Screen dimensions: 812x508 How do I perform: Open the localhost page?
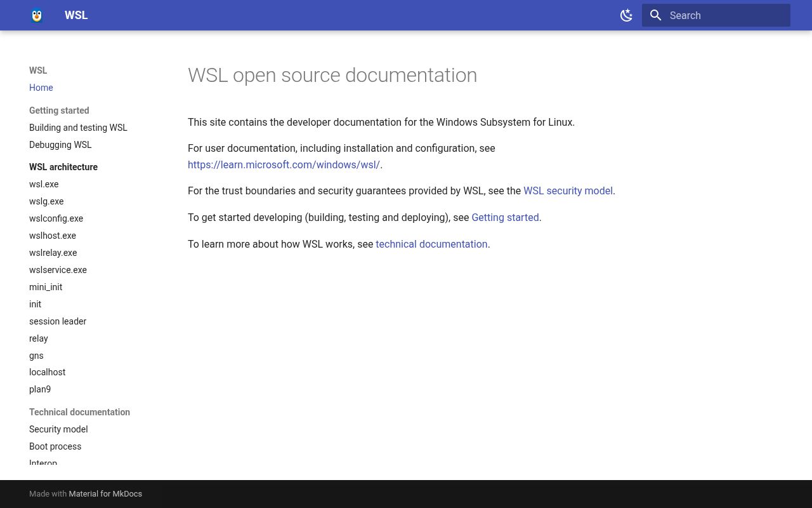tap(47, 372)
